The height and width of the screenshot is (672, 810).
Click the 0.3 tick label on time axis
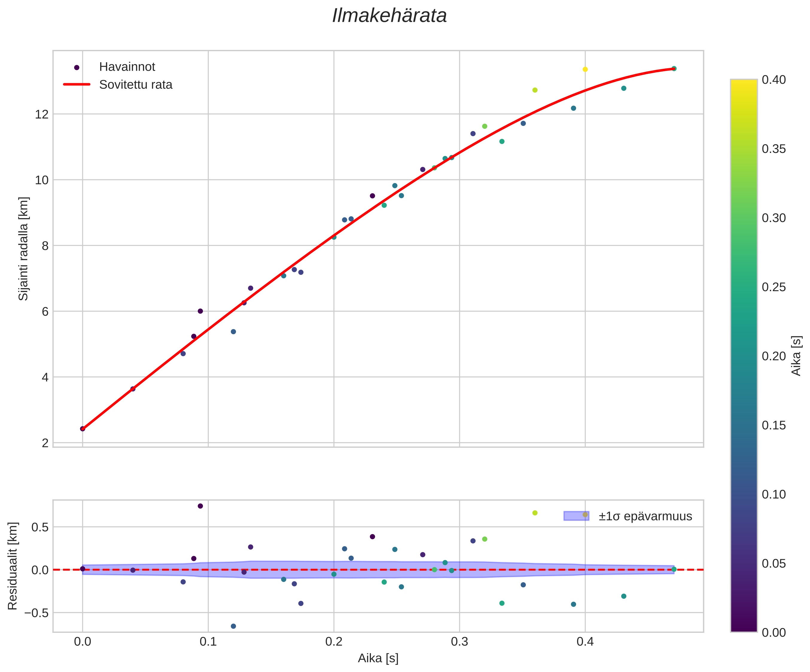click(459, 641)
